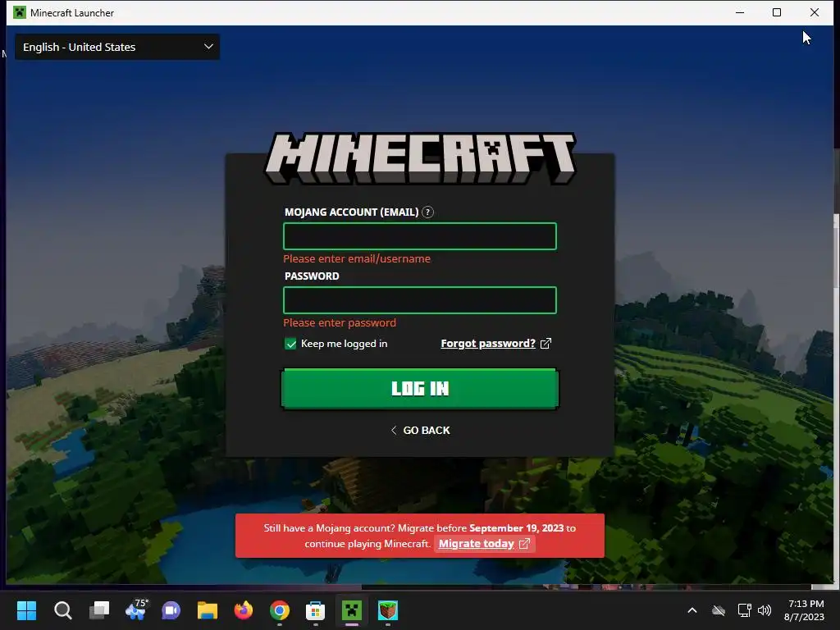Open taskbar Search
Image resolution: width=840 pixels, height=630 pixels.
click(62, 610)
